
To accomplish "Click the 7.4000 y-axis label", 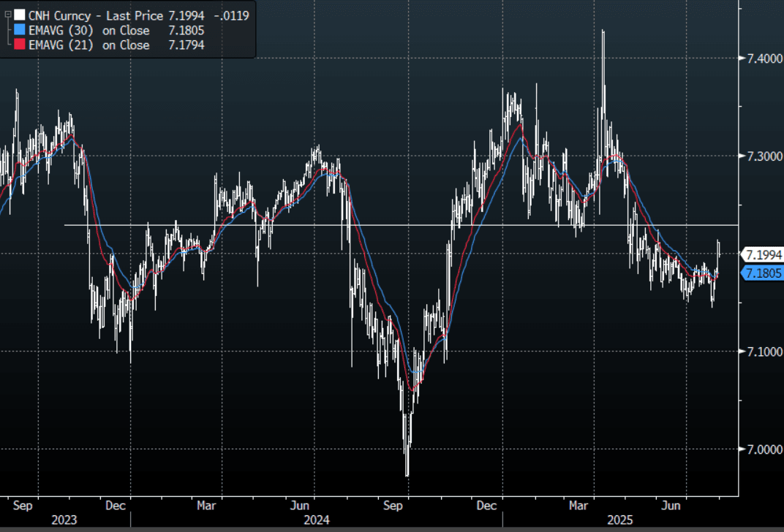I will coord(761,58).
